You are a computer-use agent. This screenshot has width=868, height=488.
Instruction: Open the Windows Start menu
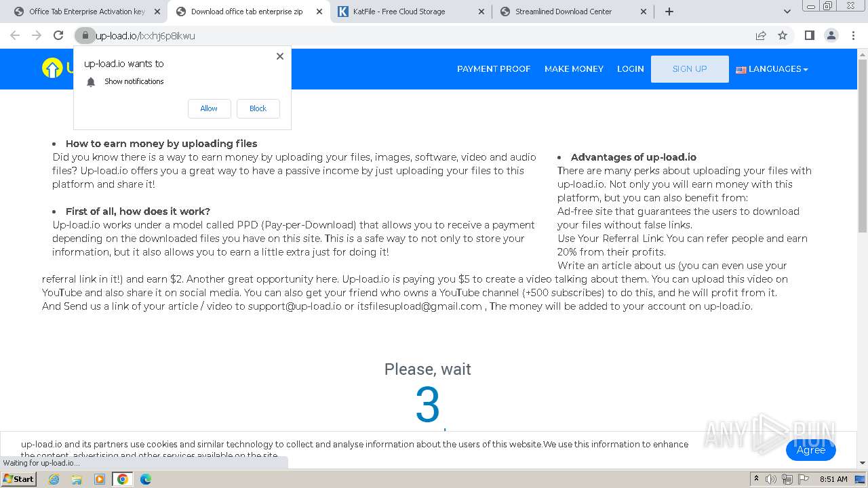pos(19,479)
